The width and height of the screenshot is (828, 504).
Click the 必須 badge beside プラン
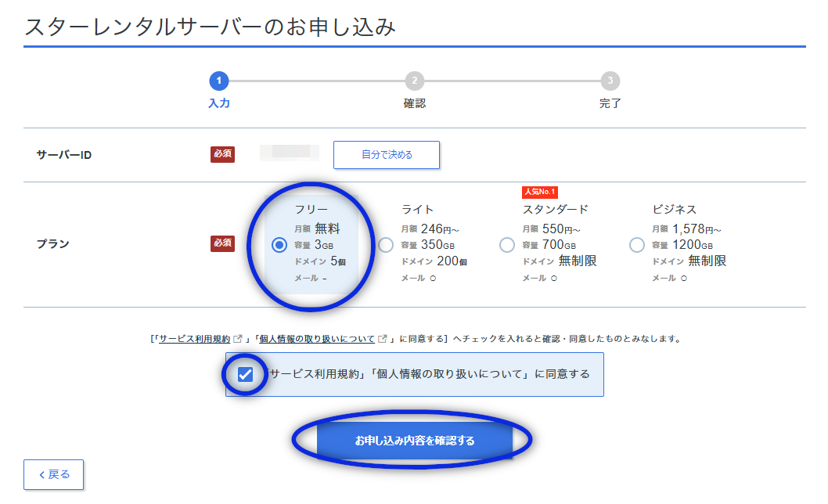pos(222,243)
